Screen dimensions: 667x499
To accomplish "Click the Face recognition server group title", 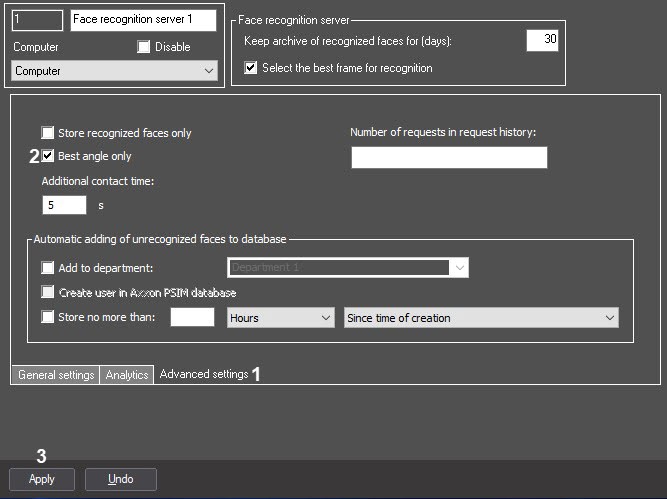I will [294, 20].
